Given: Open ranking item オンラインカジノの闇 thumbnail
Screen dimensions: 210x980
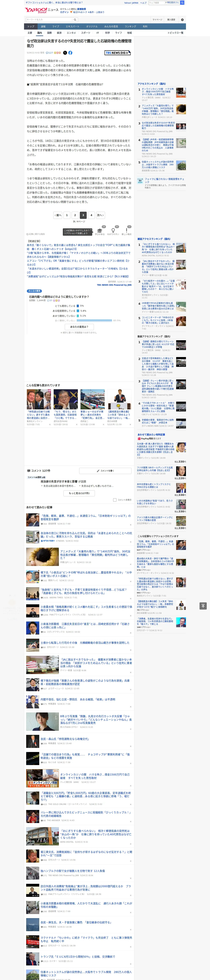Looking at the screenshot, I should click(181, 92).
